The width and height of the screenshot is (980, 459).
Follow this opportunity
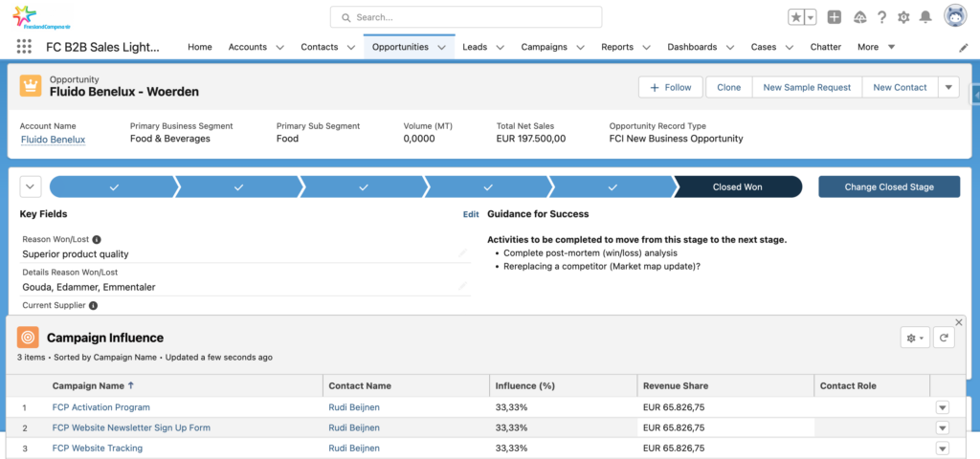(671, 87)
